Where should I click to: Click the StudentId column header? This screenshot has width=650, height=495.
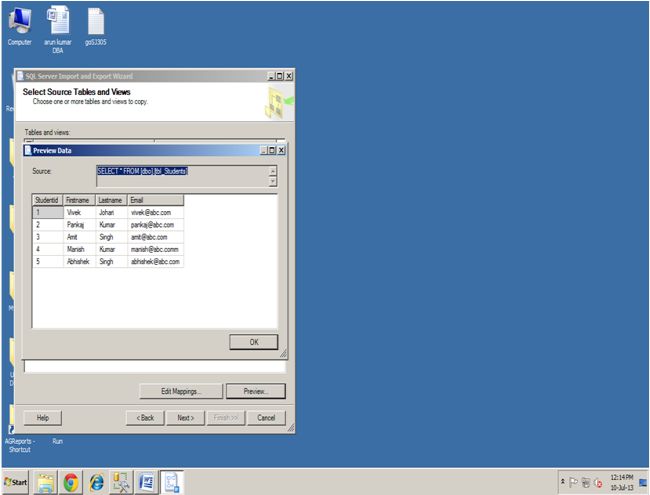[x=48, y=200]
